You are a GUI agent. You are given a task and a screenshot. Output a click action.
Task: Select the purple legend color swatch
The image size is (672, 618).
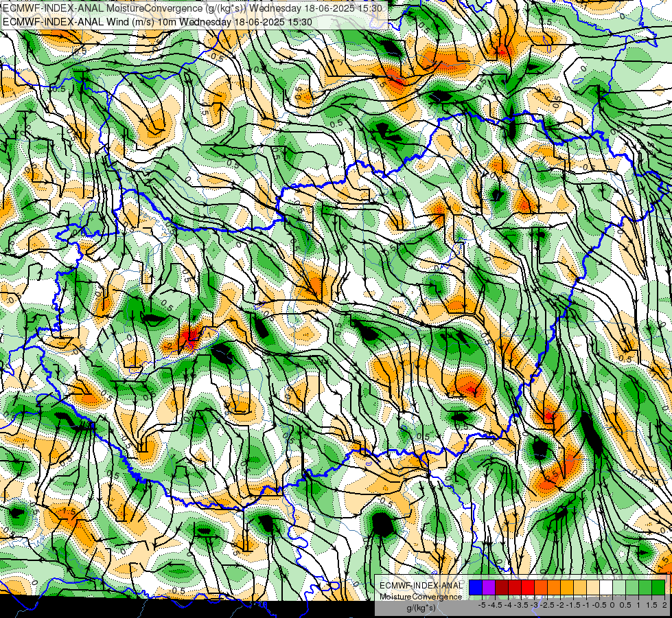[489, 588]
